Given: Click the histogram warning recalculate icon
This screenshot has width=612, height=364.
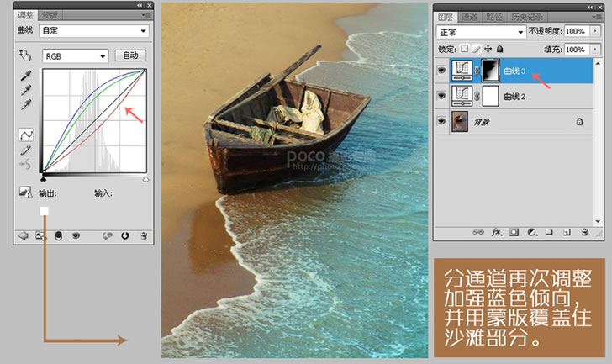Looking at the screenshot, I should [x=25, y=192].
